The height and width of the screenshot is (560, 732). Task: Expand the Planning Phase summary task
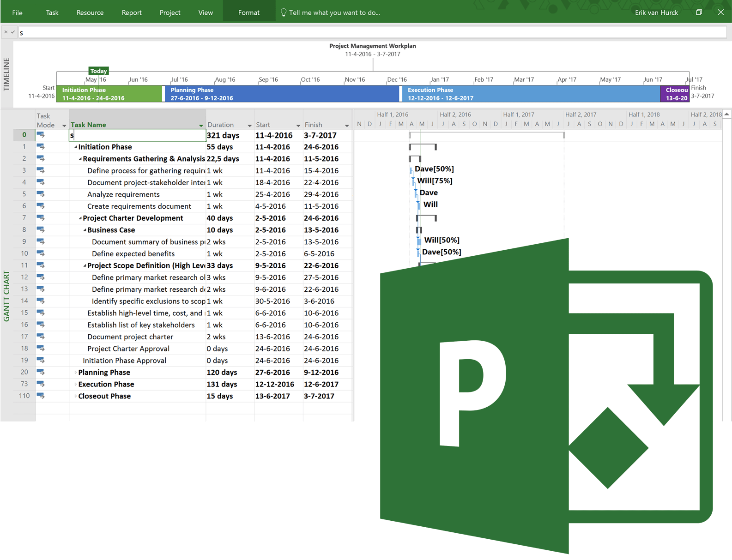click(76, 373)
